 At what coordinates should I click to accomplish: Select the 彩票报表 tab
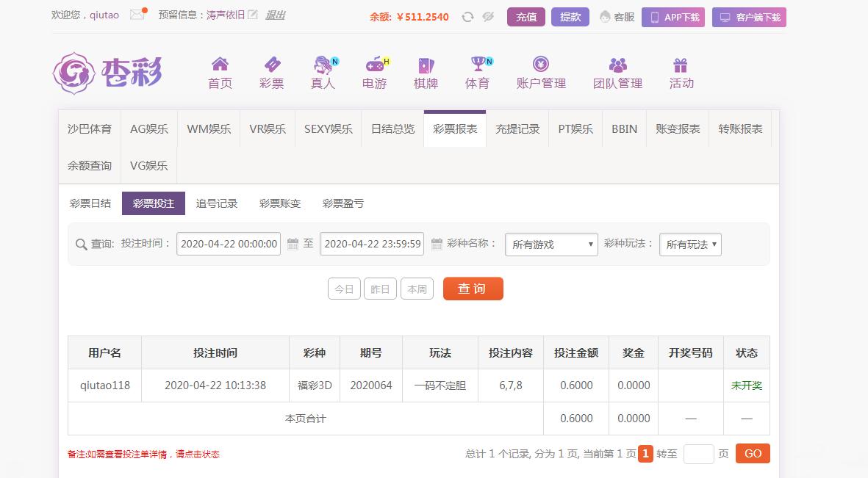click(455, 129)
